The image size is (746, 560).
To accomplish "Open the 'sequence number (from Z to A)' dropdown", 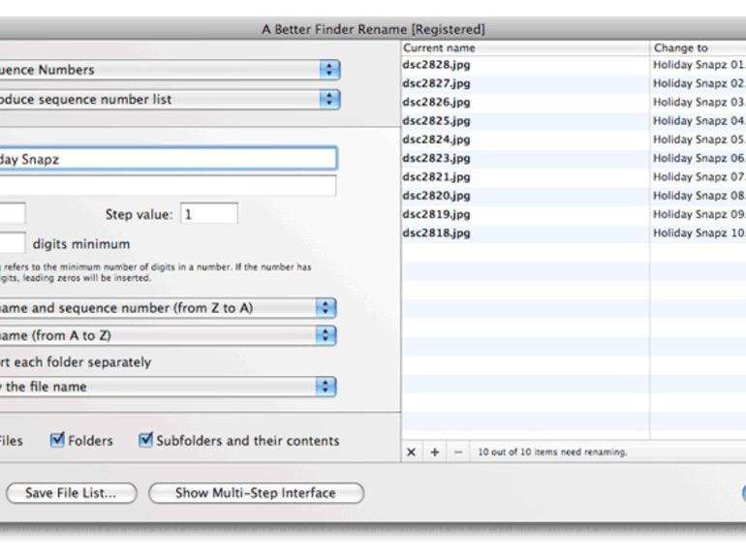I will coord(168,308).
